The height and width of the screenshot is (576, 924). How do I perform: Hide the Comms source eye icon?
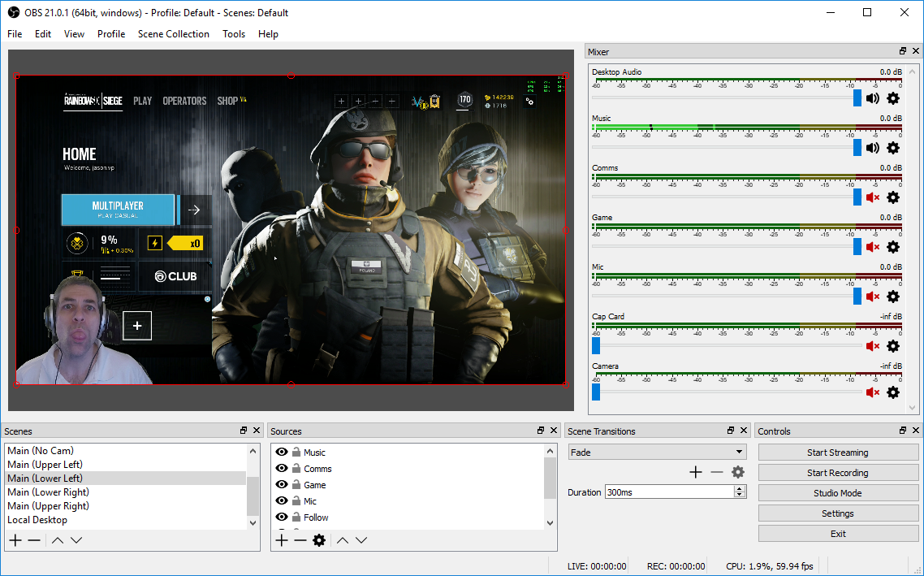(x=282, y=468)
